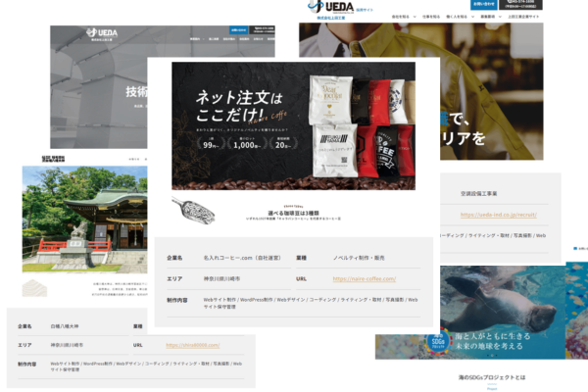Screen dimensions: 588x392
Task: Expand the 会社を知る dropdown menu
Action: [403, 17]
